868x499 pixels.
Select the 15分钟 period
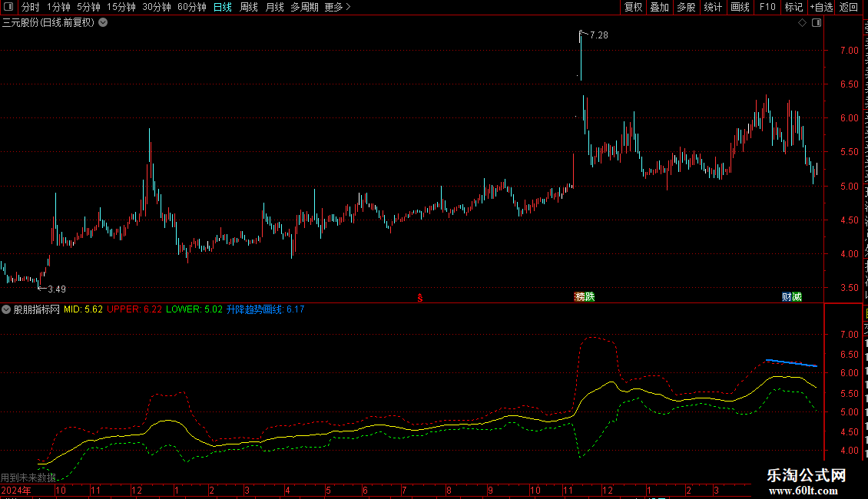(x=121, y=7)
